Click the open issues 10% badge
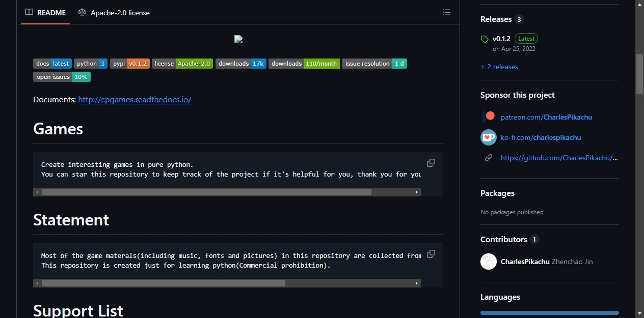The image size is (644, 318). tap(62, 77)
